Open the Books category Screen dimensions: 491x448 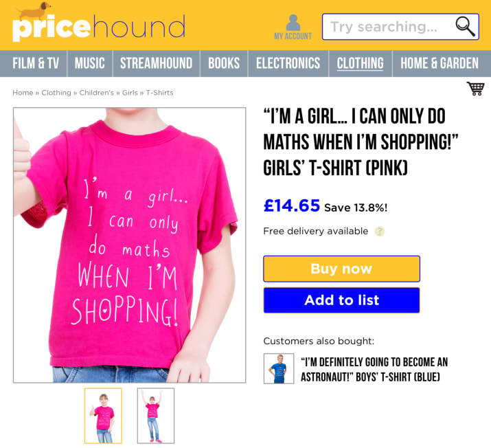224,63
